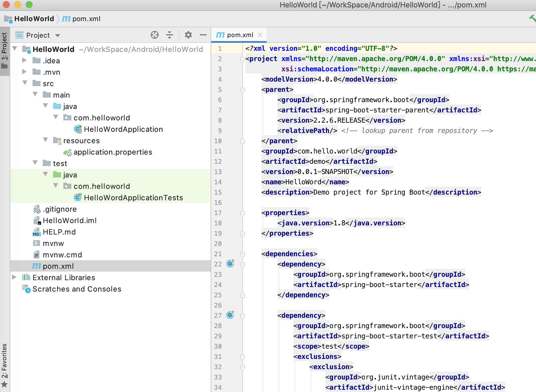
Task: Select Scratches and Consoles
Action: coord(77,289)
